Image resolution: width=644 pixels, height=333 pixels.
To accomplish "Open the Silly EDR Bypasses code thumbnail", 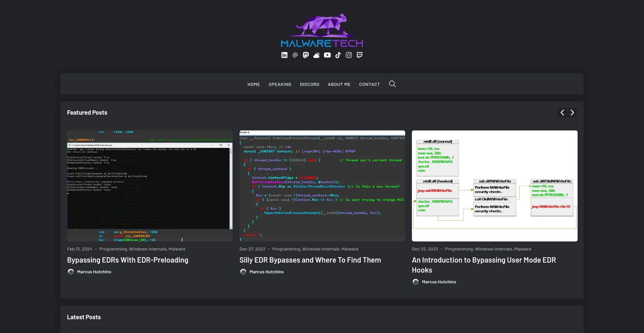I will click(322, 186).
